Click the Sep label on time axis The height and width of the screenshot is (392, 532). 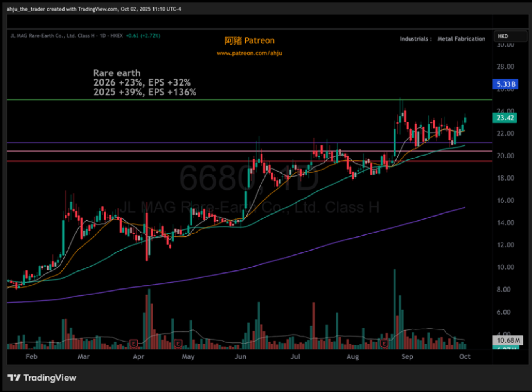coord(407,356)
